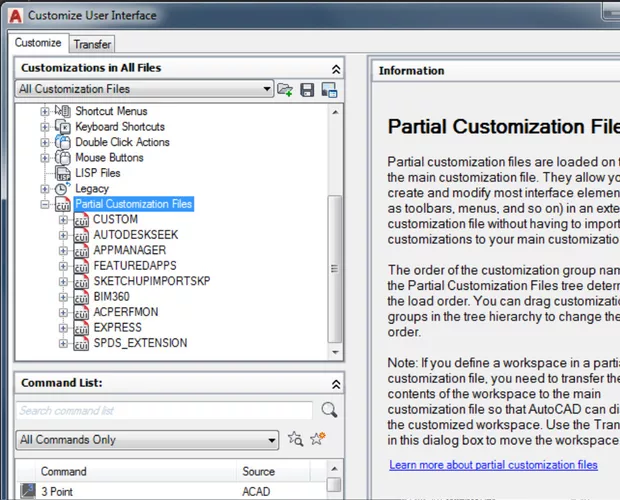Expand the CUSTOM partial customization node

(x=63, y=219)
